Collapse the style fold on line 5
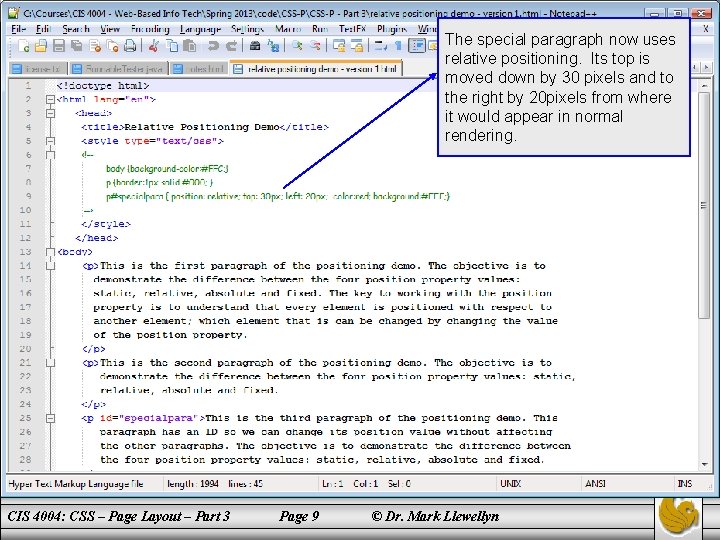The image size is (720, 540). [x=50, y=141]
